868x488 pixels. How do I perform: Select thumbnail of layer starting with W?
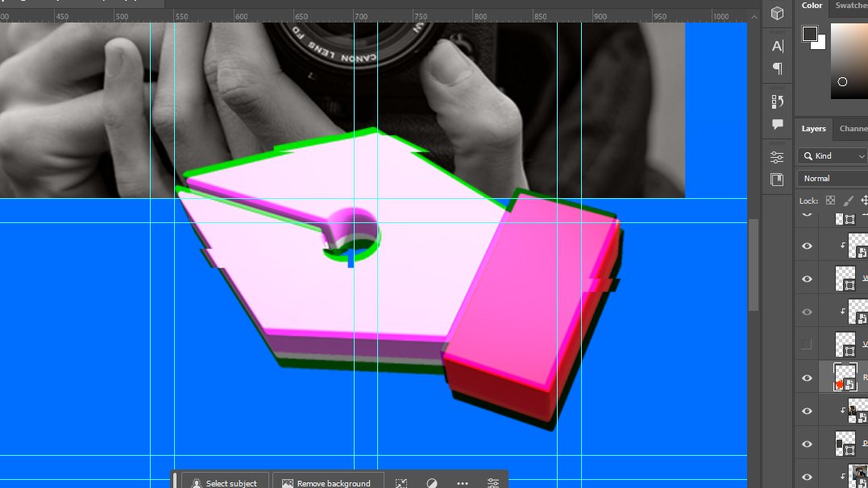pyautogui.click(x=845, y=279)
